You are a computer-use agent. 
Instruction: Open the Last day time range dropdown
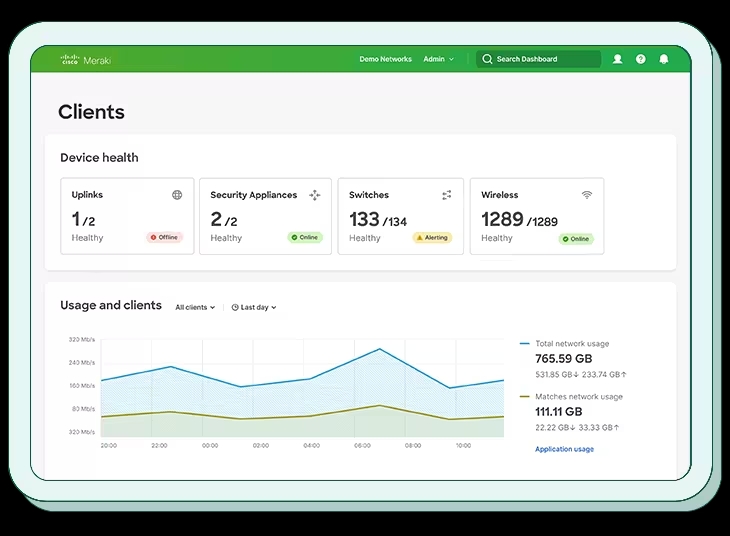click(x=254, y=307)
